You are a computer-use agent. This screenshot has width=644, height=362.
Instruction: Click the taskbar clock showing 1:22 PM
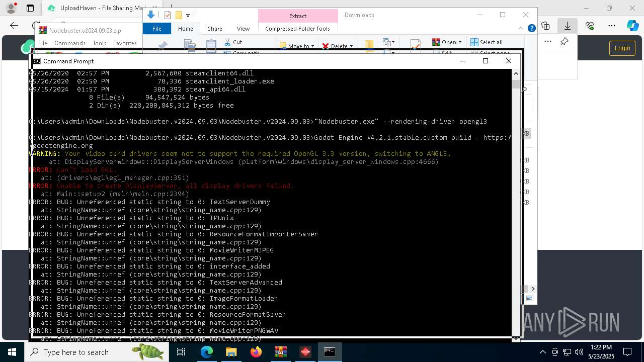(x=600, y=352)
